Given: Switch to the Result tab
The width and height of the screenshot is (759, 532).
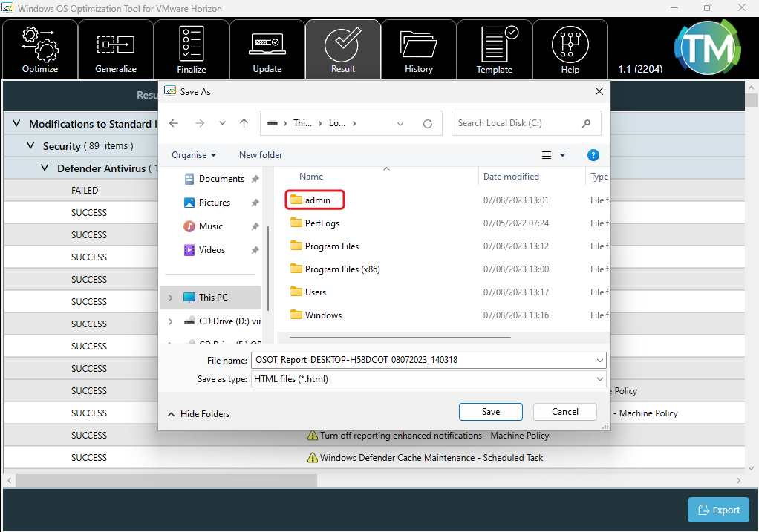Looking at the screenshot, I should coord(343,50).
